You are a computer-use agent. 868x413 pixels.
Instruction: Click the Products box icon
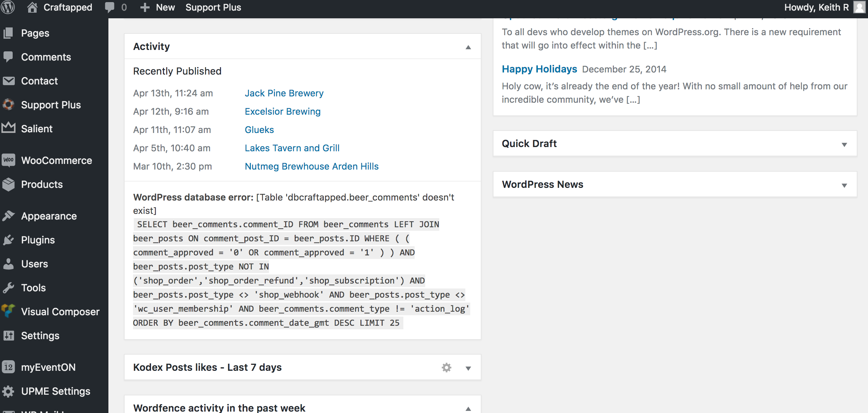click(8, 184)
